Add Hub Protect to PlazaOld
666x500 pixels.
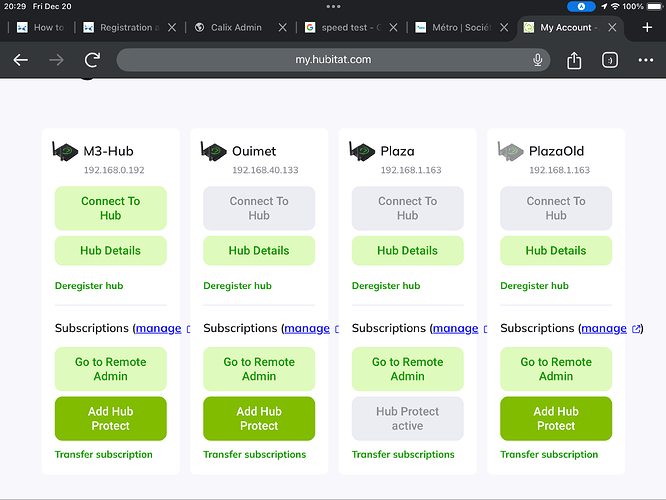tap(556, 418)
